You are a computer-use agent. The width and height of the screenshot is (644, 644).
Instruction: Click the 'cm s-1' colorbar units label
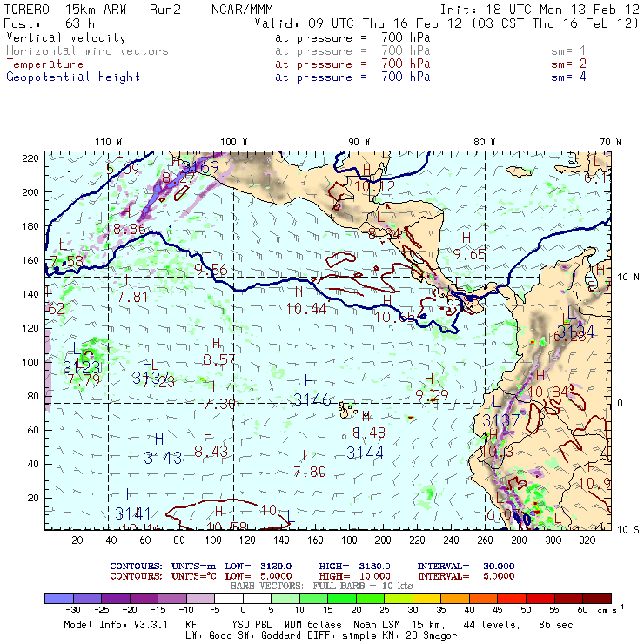[611, 609]
